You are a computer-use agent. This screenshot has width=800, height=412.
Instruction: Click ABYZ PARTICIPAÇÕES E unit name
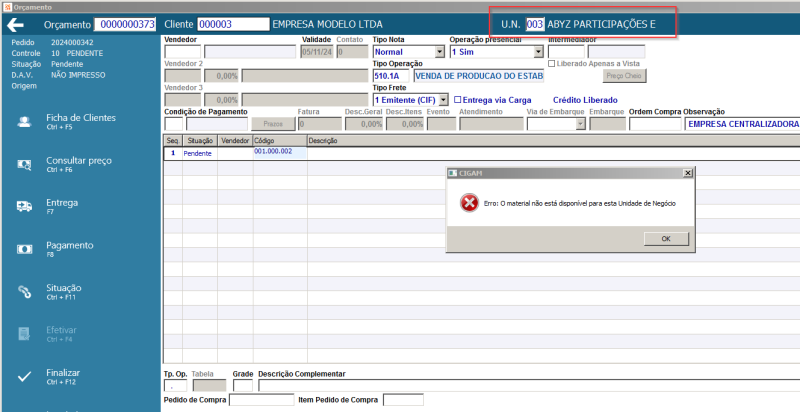coord(601,24)
